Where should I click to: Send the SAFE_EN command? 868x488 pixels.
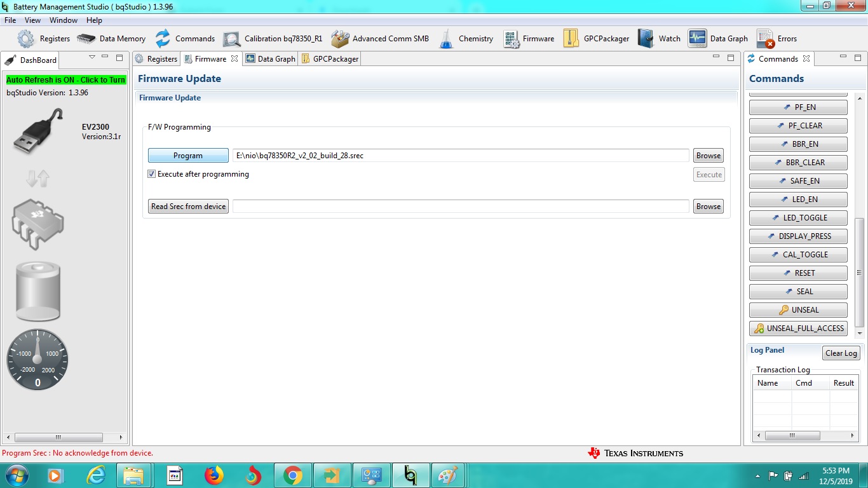[798, 181]
